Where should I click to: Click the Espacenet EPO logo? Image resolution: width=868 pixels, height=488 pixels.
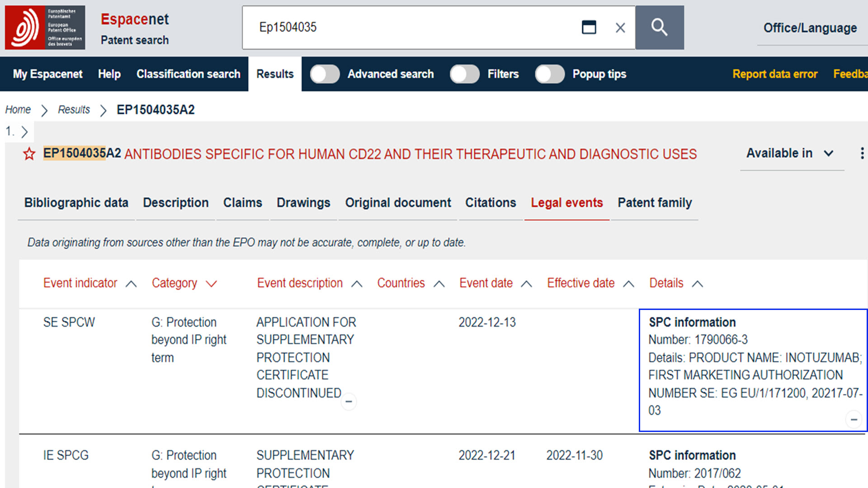click(x=45, y=28)
